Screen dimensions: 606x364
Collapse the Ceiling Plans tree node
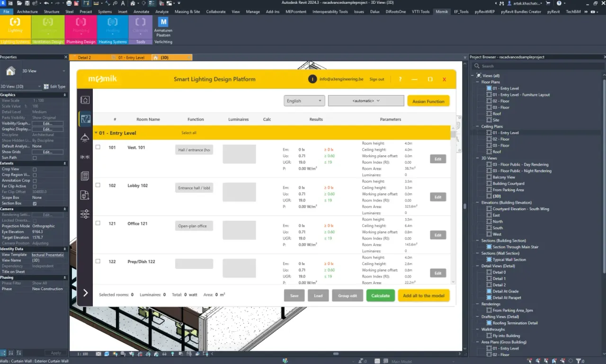pos(478,126)
